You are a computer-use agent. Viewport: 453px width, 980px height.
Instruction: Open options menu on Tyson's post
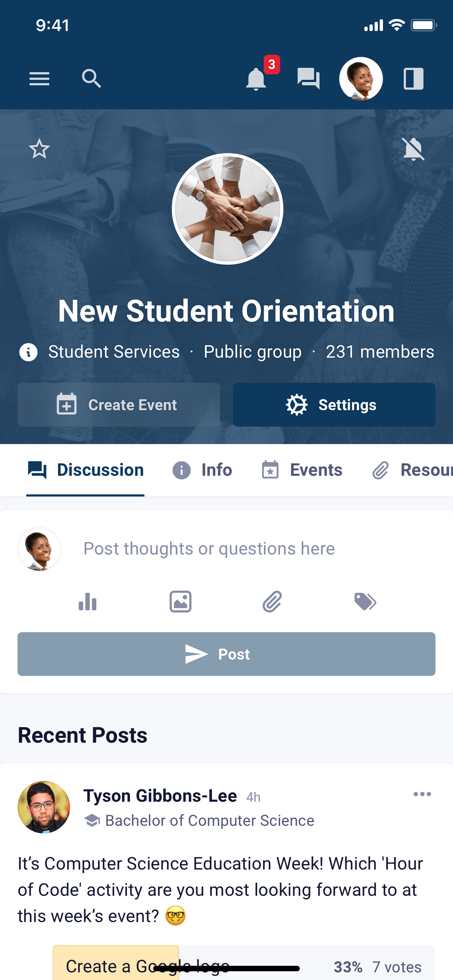(x=422, y=794)
